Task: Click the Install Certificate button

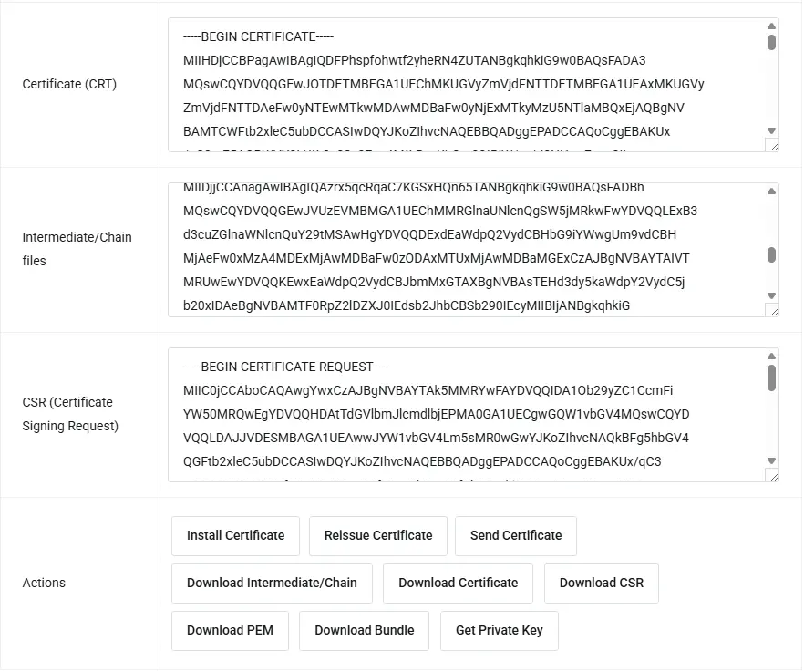Action: click(235, 535)
